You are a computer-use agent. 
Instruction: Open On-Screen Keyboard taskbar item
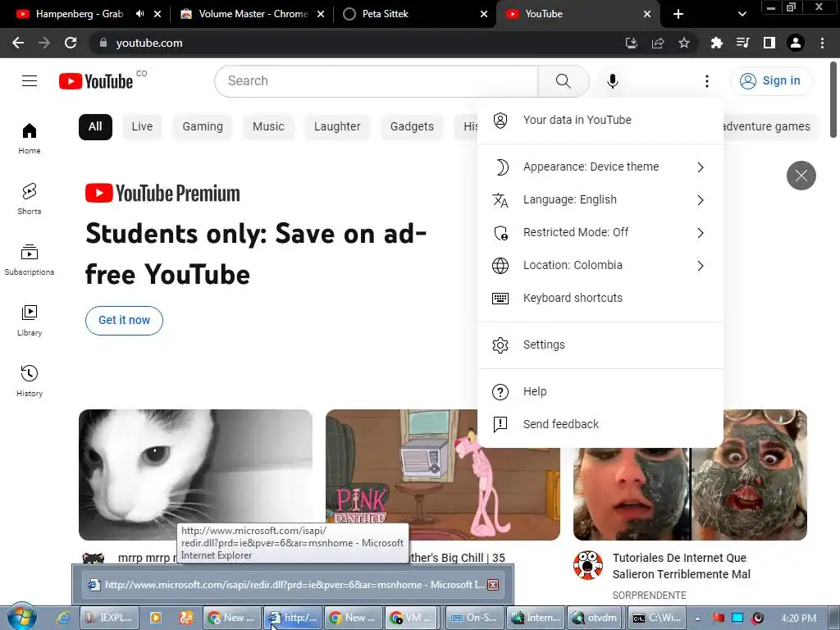475,618
